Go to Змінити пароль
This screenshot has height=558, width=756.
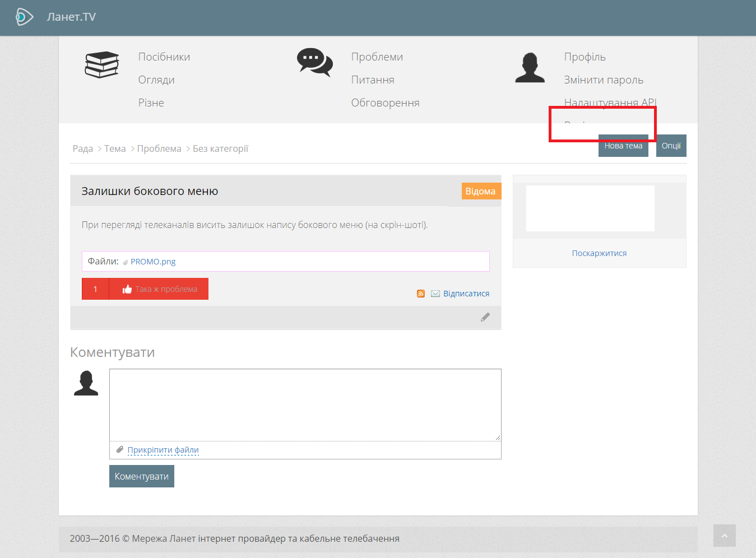tap(604, 80)
